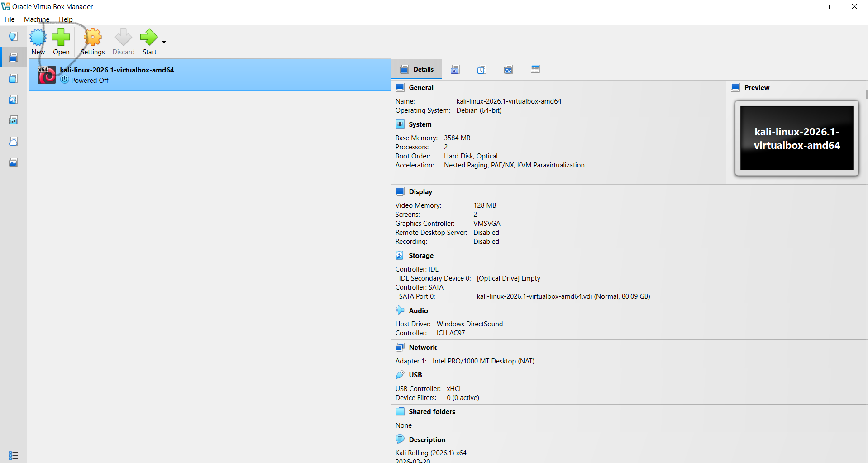Viewport: 868px width, 463px height.
Task: Click the Operating System value Debian (64-bit)
Action: click(x=479, y=110)
